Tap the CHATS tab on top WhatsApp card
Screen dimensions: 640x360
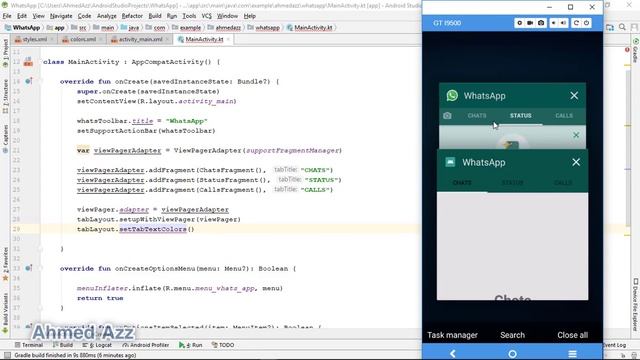click(477, 116)
